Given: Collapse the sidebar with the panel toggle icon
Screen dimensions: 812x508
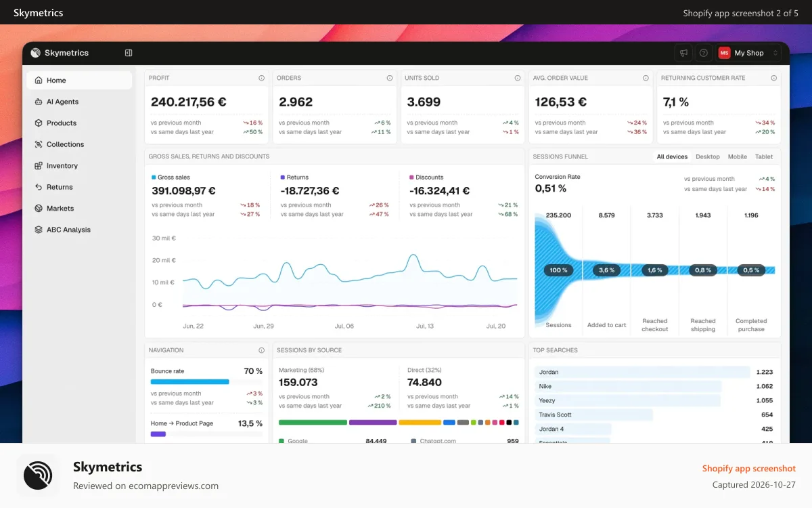Looking at the screenshot, I should coord(129,53).
